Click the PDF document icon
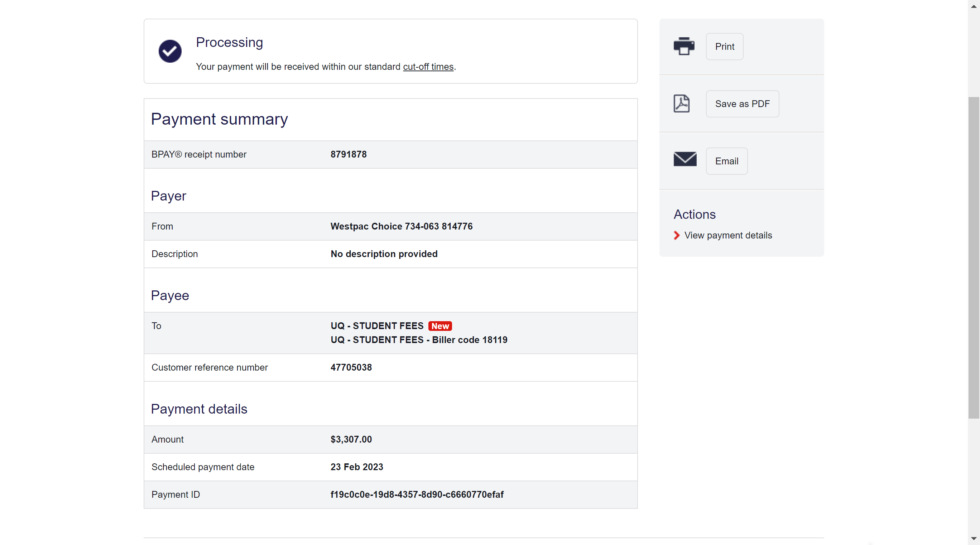 pyautogui.click(x=681, y=103)
